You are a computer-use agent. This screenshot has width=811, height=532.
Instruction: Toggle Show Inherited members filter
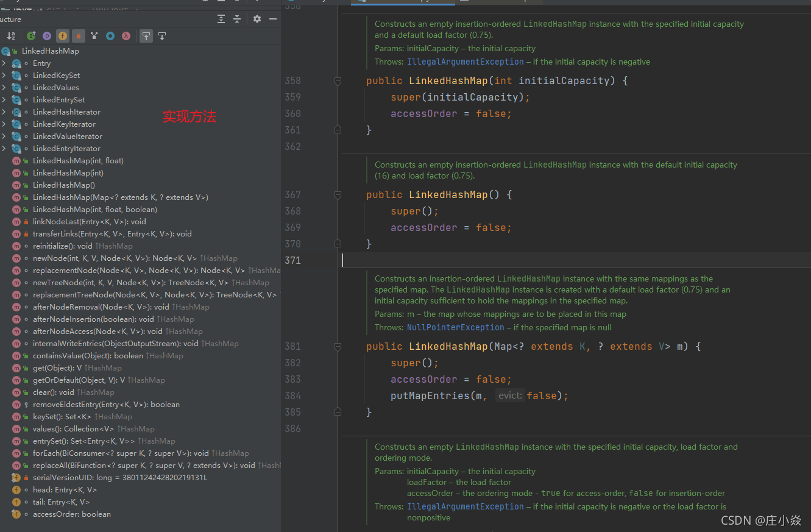(x=94, y=36)
